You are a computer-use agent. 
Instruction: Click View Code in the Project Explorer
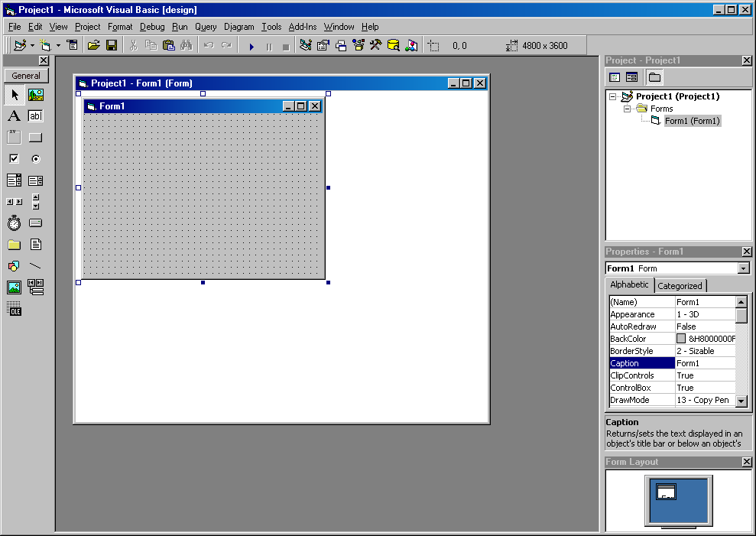pyautogui.click(x=615, y=77)
